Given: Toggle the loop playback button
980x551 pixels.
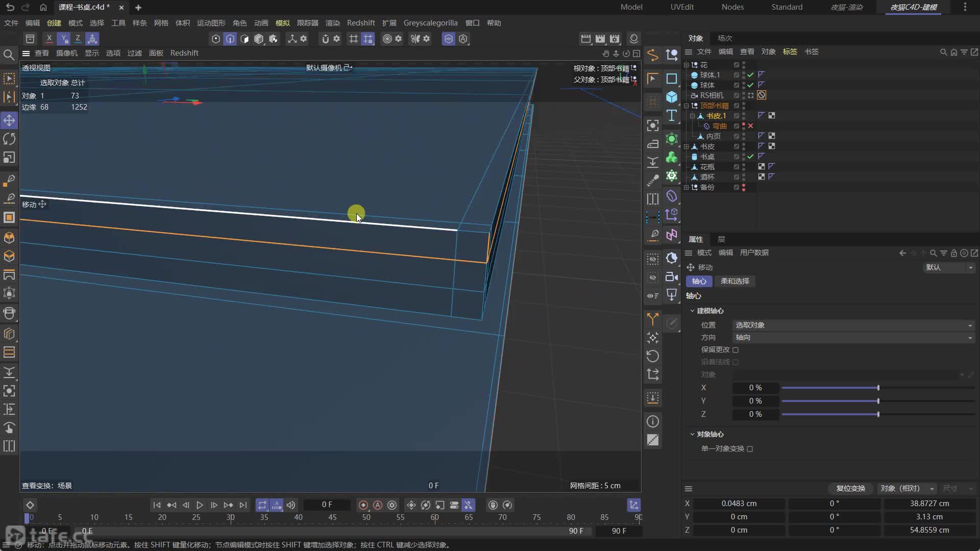Looking at the screenshot, I should [x=262, y=505].
